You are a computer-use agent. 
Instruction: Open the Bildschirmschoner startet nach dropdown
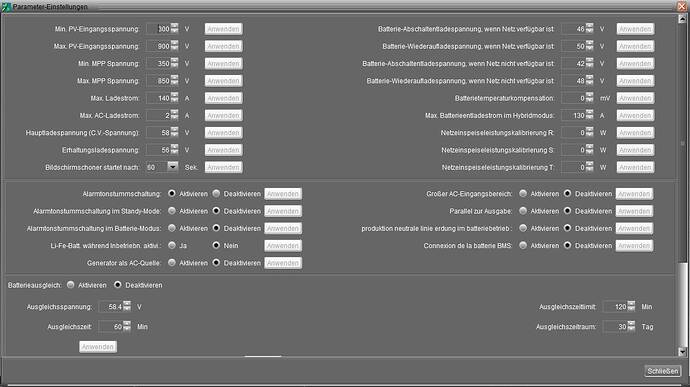click(172, 167)
